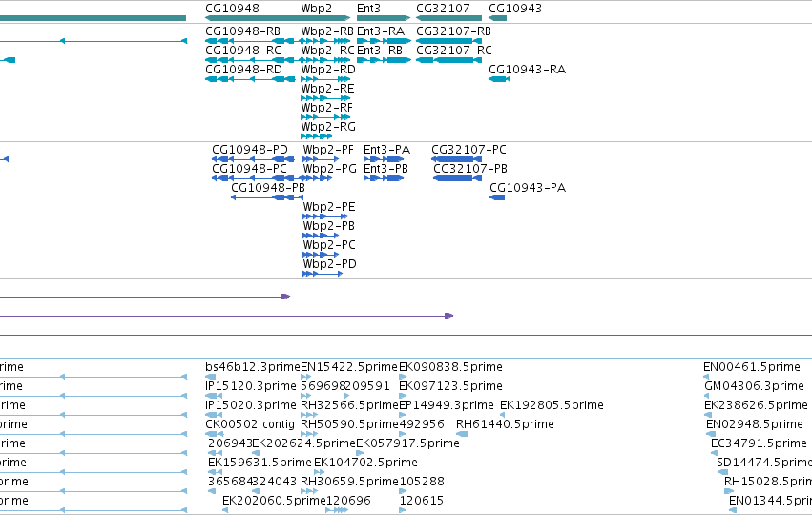
Task: Click the CG10943 gene label
Action: (x=515, y=9)
